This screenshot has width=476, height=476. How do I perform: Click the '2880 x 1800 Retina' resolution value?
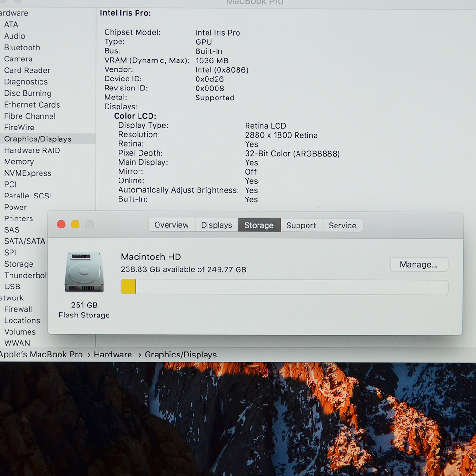point(281,135)
